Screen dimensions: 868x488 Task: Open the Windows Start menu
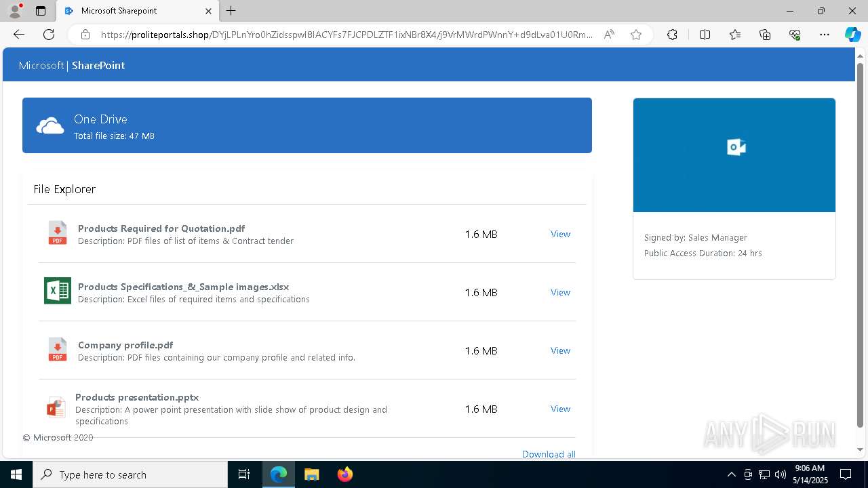tap(16, 474)
